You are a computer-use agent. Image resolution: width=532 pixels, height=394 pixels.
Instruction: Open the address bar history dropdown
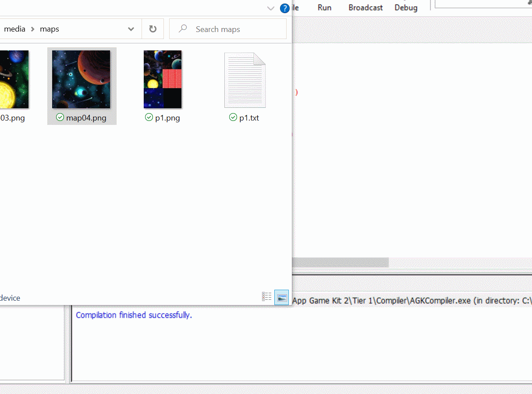pos(131,29)
